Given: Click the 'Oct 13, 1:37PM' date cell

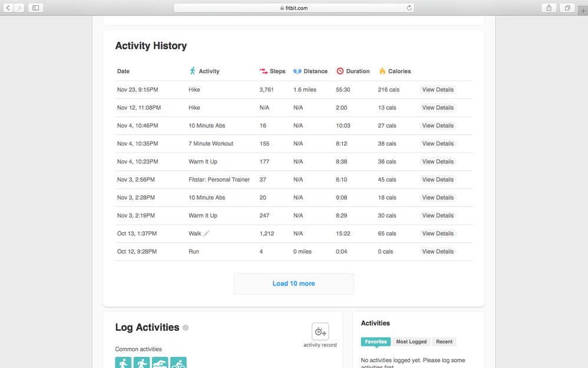Looking at the screenshot, I should tap(137, 234).
